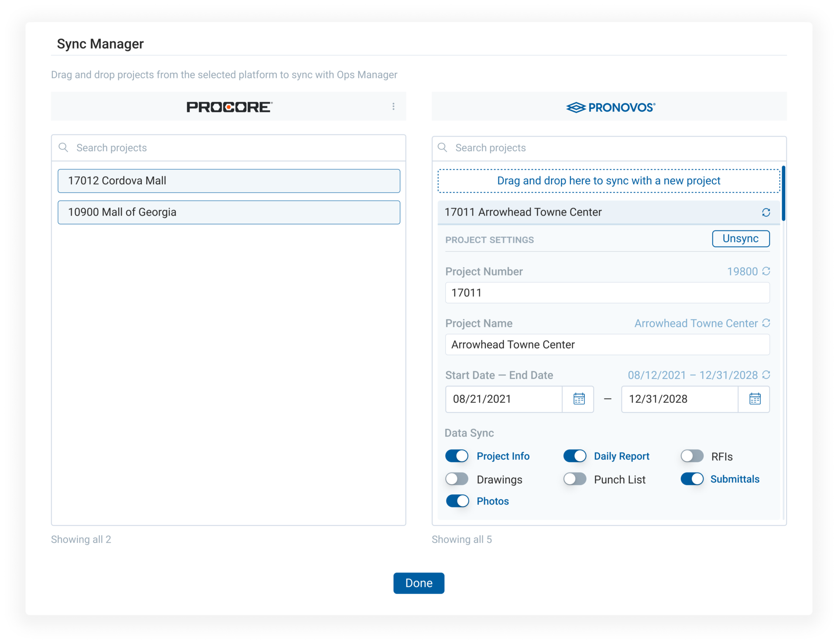The width and height of the screenshot is (838, 644).
Task: Click the Procore logo header
Action: [229, 107]
